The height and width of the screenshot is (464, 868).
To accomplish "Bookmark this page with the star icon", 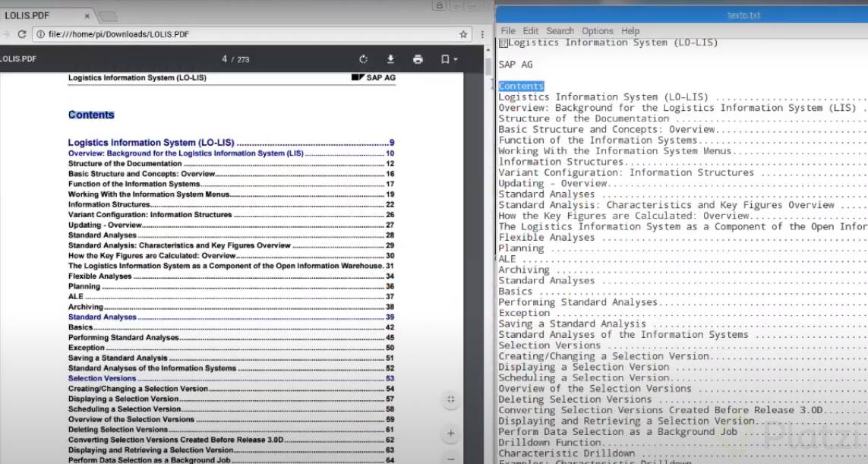I will click(x=463, y=34).
